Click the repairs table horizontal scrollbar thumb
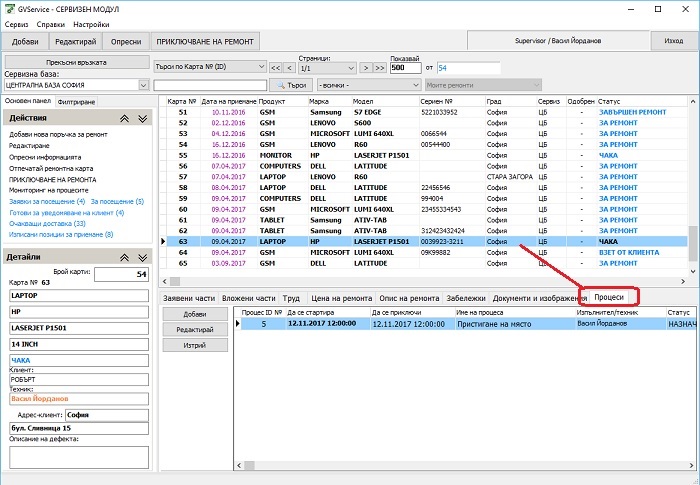The height and width of the screenshot is (485, 700). (x=175, y=281)
